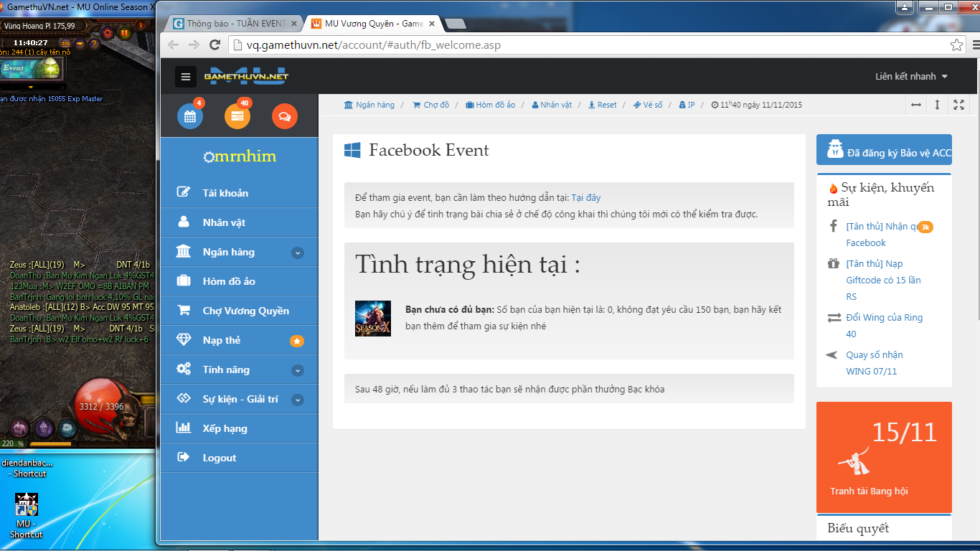
Task: Open the Reset breadcrumb item
Action: 605,105
